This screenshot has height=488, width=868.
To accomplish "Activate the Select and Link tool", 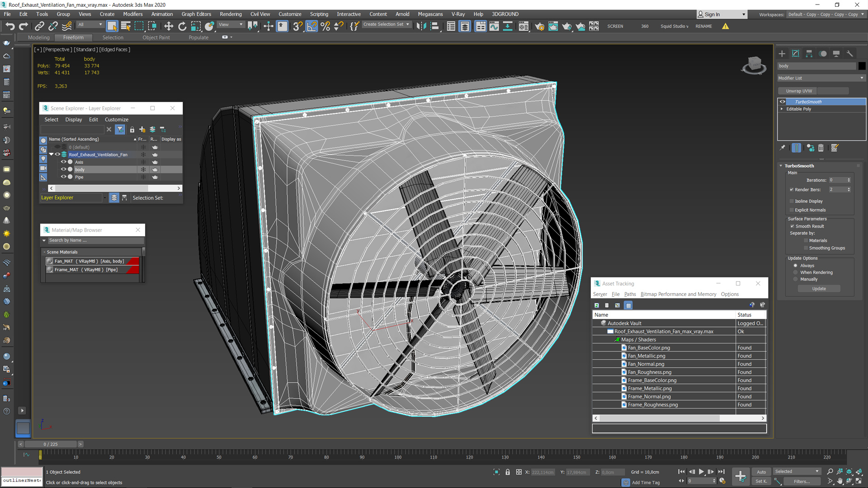I will [39, 26].
